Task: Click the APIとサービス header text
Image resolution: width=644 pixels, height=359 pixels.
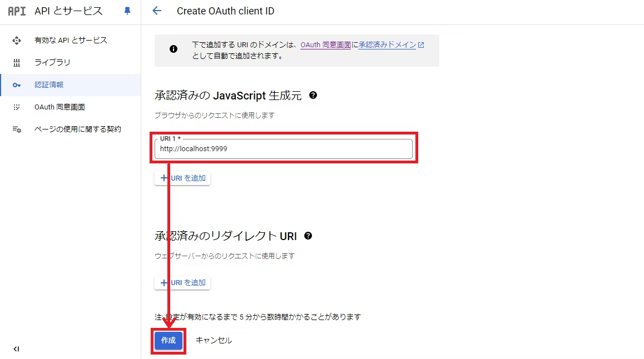Action: click(68, 11)
